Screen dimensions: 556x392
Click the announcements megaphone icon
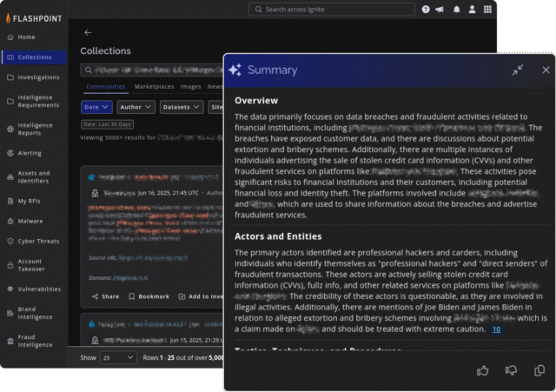440,10
